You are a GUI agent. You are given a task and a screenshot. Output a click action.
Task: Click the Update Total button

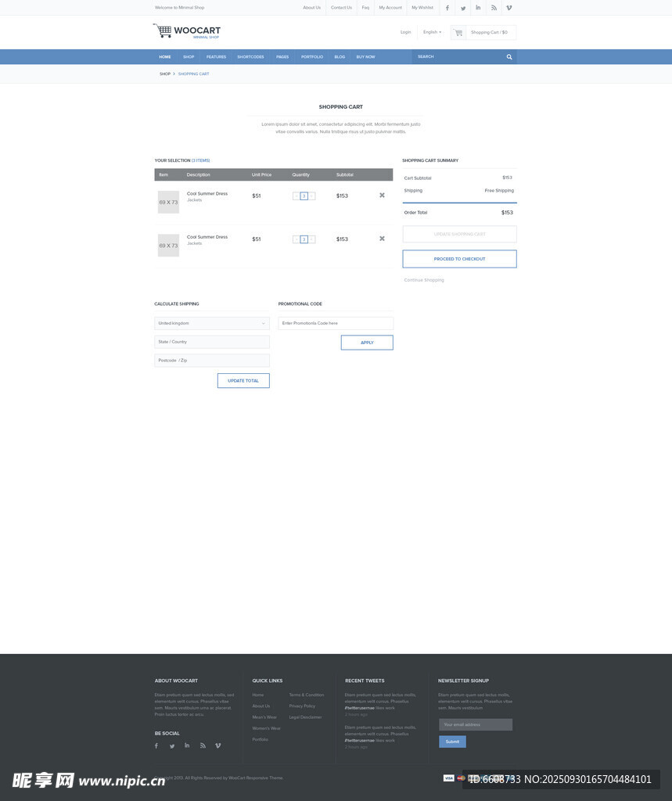243,381
